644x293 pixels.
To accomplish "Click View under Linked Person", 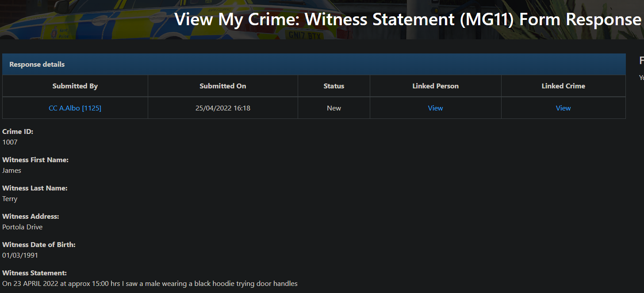I will (435, 108).
